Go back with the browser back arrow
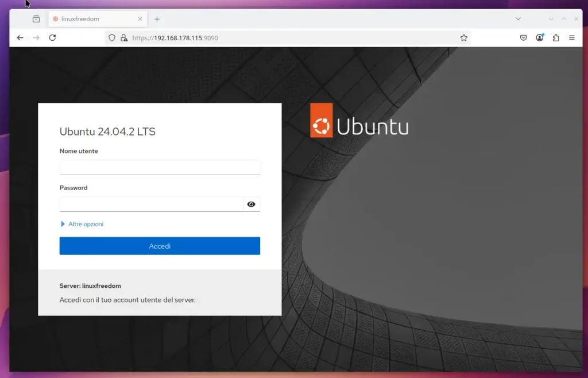 (x=20, y=37)
